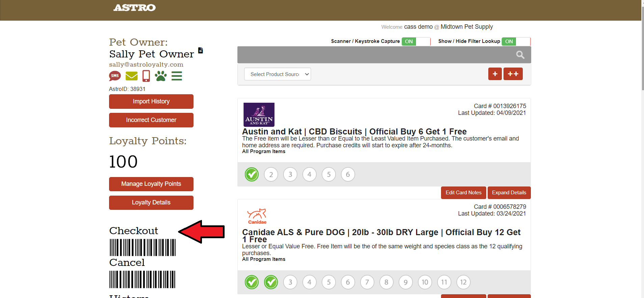Open the Select Product Source dropdown
Viewport: 644px width, 298px height.
[x=277, y=74]
